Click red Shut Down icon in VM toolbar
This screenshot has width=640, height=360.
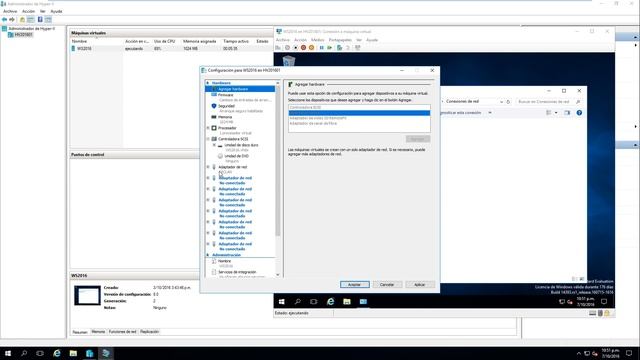click(303, 48)
